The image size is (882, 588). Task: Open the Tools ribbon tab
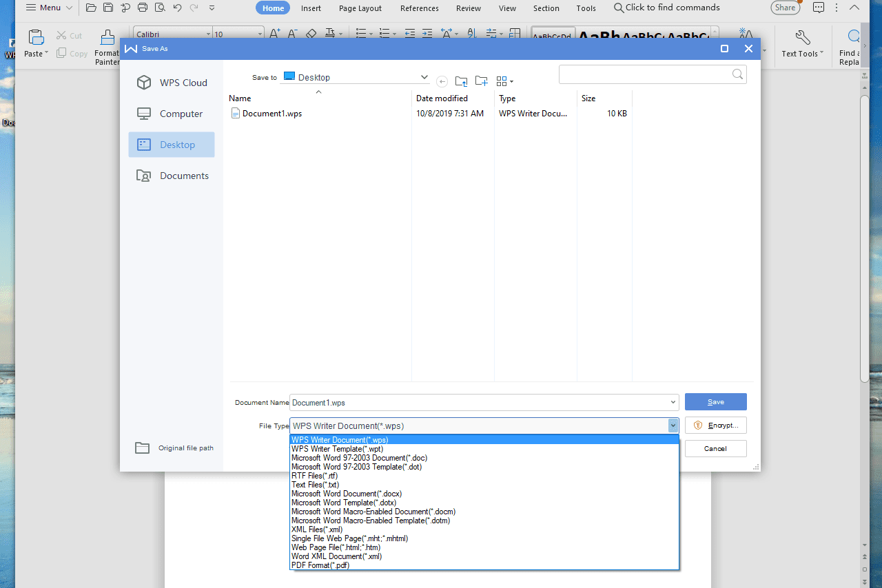point(586,8)
